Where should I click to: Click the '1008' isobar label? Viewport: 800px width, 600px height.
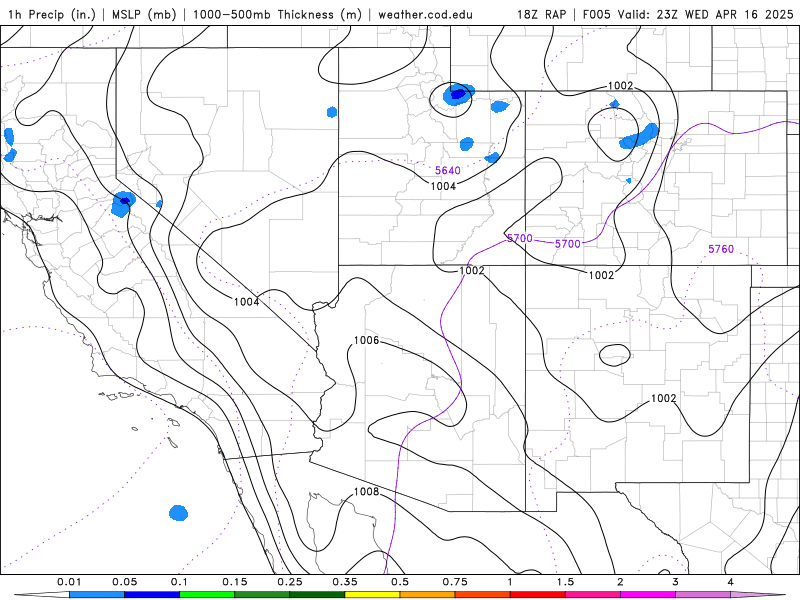tap(366, 491)
